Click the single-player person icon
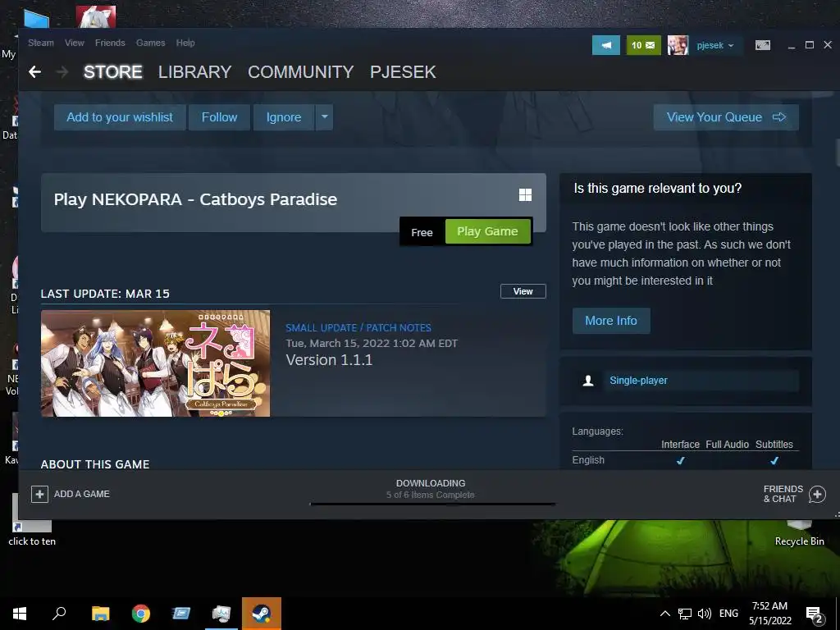840x630 pixels. (588, 381)
